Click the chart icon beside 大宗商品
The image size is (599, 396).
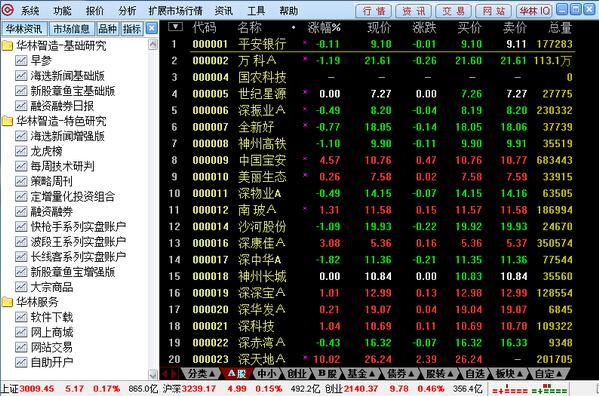click(21, 287)
